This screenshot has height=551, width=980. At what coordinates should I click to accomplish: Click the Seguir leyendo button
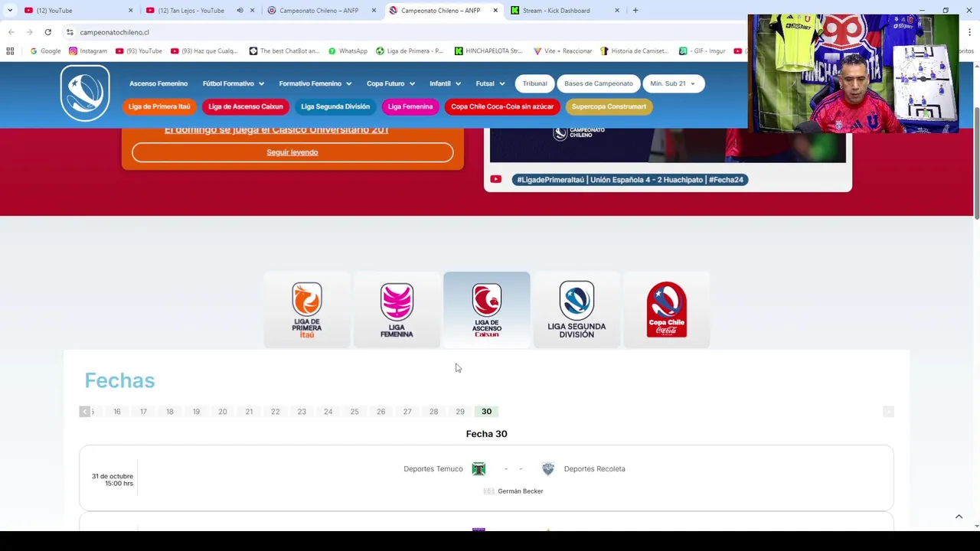(x=292, y=152)
